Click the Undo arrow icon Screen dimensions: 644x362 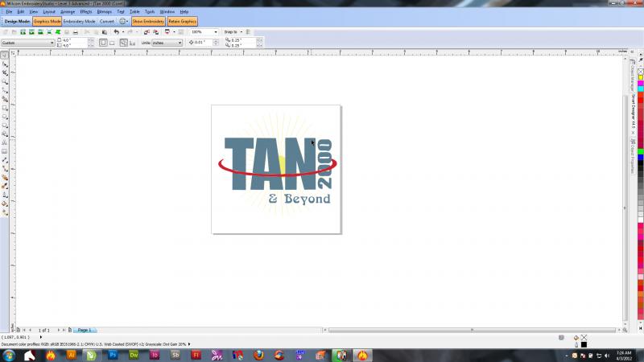(x=117, y=31)
